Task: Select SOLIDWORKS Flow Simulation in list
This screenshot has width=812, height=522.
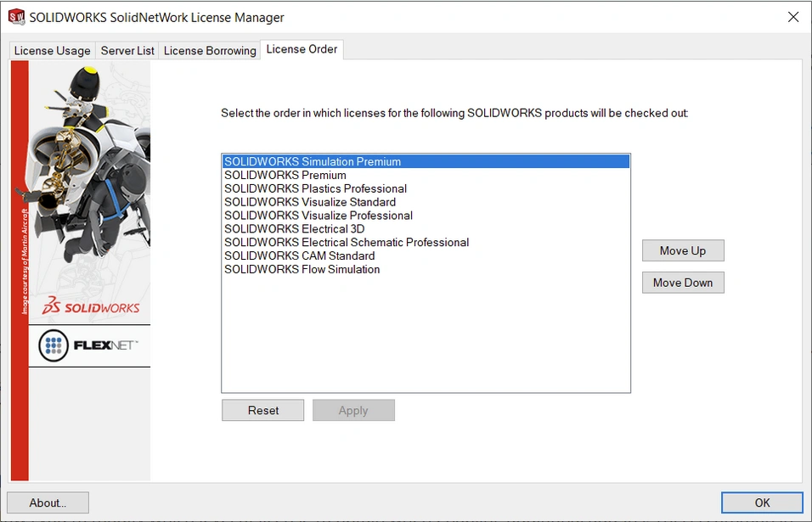Action: [426, 269]
